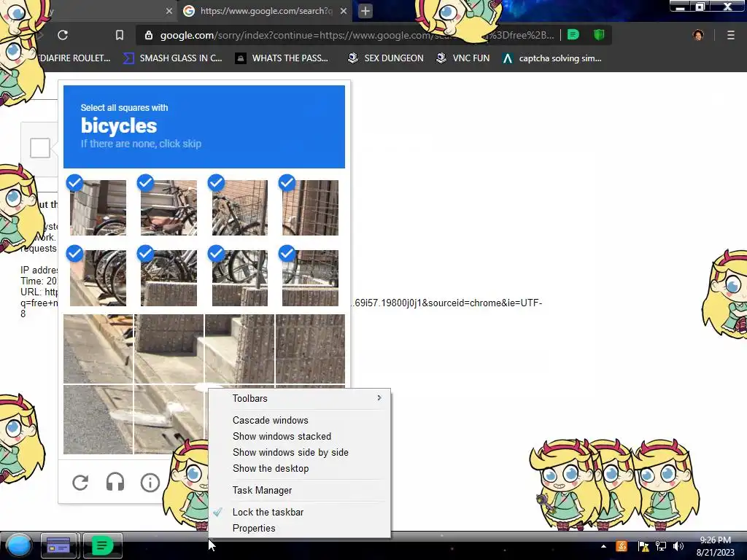Choose Show the desktop
The image size is (747, 560).
click(300, 469)
